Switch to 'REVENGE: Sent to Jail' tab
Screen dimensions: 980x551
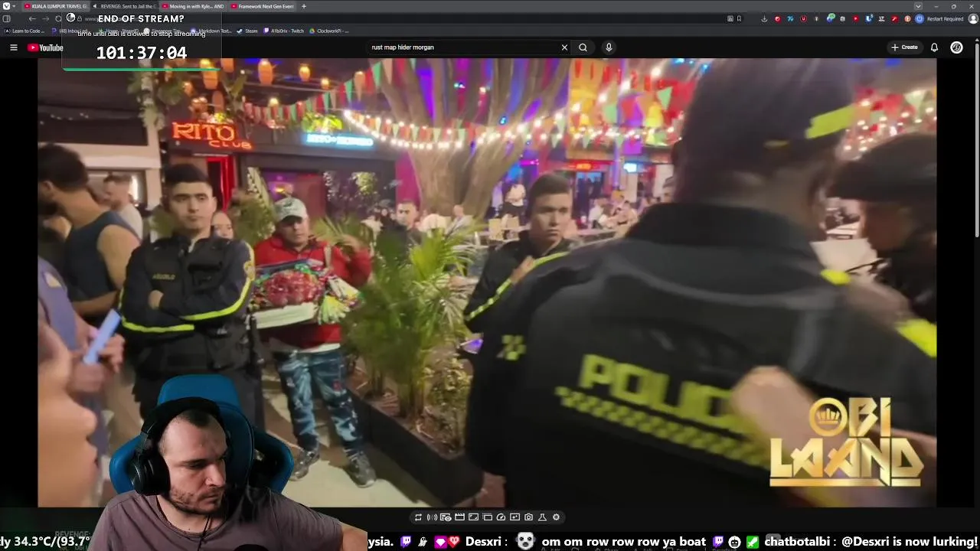point(125,6)
